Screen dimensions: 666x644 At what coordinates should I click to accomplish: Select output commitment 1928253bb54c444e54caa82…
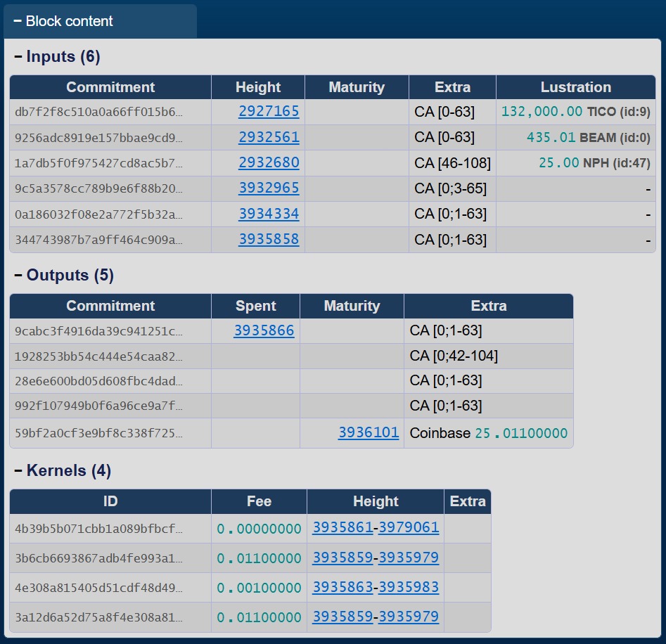(98, 356)
